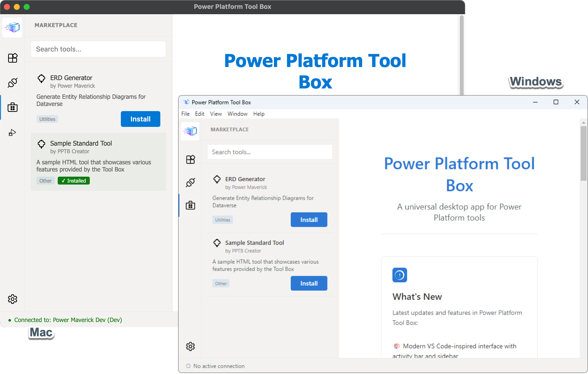588x374 pixels.
Task: Open the Tools icon in Windows sidebar
Action: [x=190, y=160]
